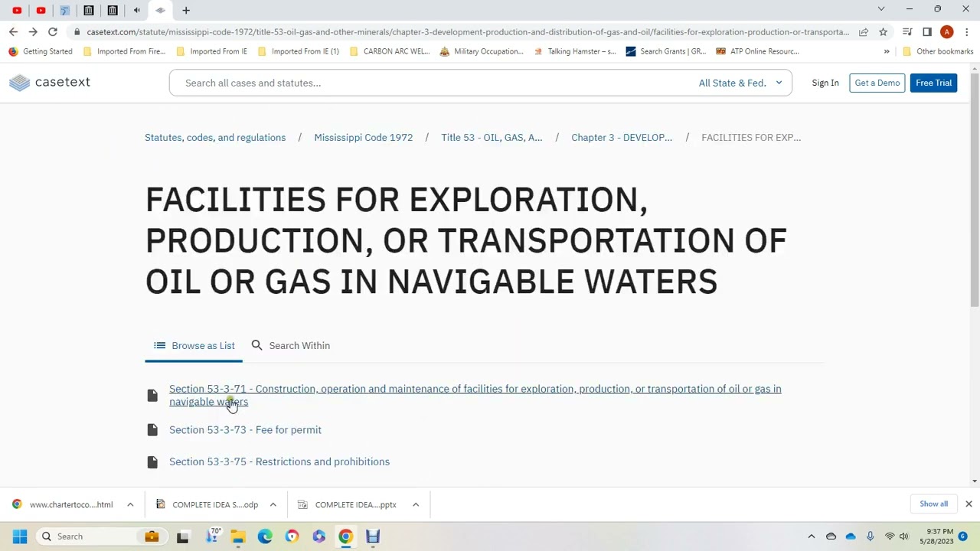Click Show all downloads

pyautogui.click(x=933, y=504)
